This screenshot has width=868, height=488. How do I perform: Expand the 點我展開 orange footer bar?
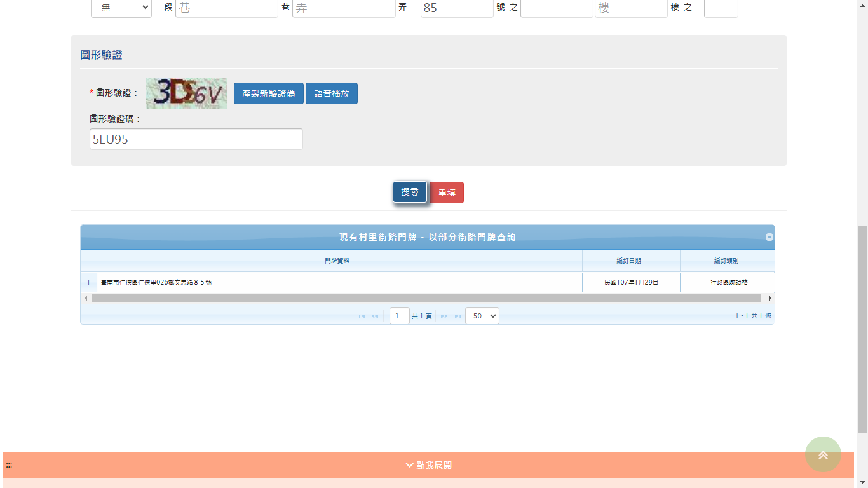[428, 465]
